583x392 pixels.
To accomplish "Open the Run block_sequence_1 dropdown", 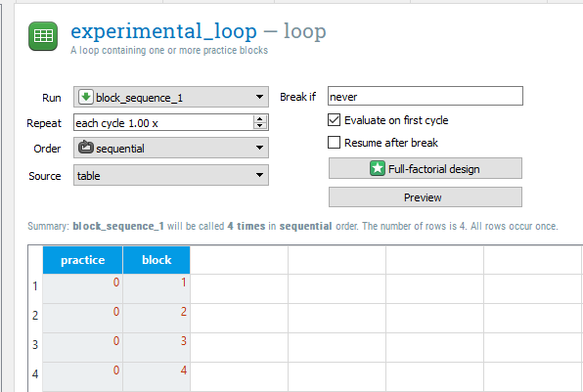I will pos(171,98).
